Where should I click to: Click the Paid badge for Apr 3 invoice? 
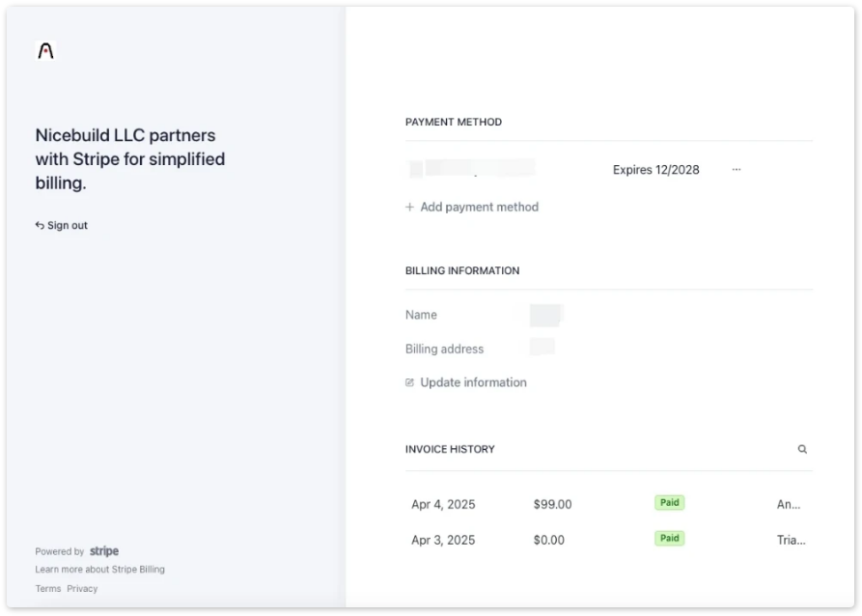tap(669, 539)
